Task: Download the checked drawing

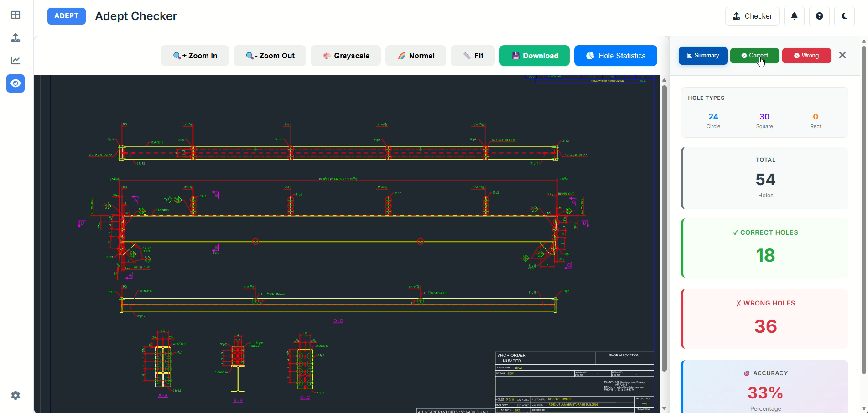Action: coord(534,55)
